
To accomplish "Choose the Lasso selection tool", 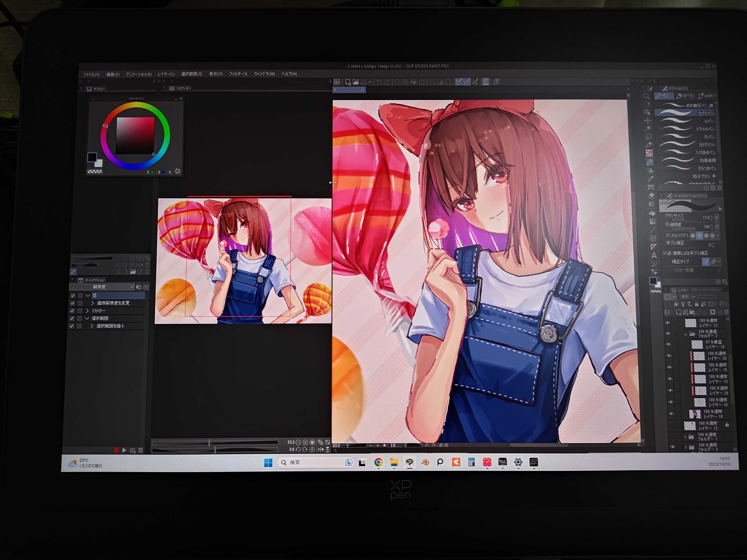I will (x=648, y=136).
